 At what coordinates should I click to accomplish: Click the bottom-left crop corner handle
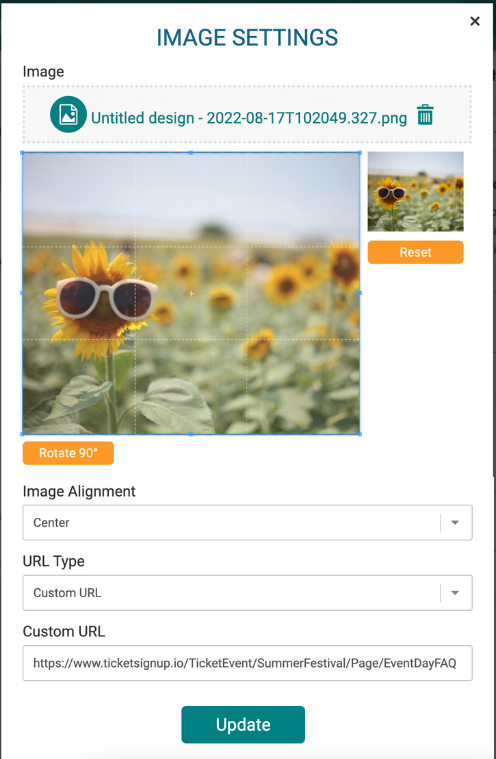click(22, 434)
